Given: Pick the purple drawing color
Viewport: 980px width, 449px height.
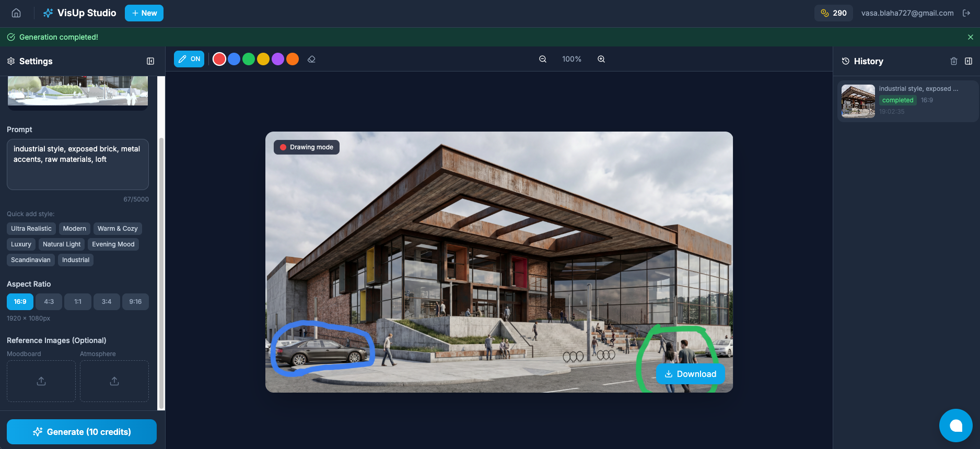Looking at the screenshot, I should [x=278, y=60].
